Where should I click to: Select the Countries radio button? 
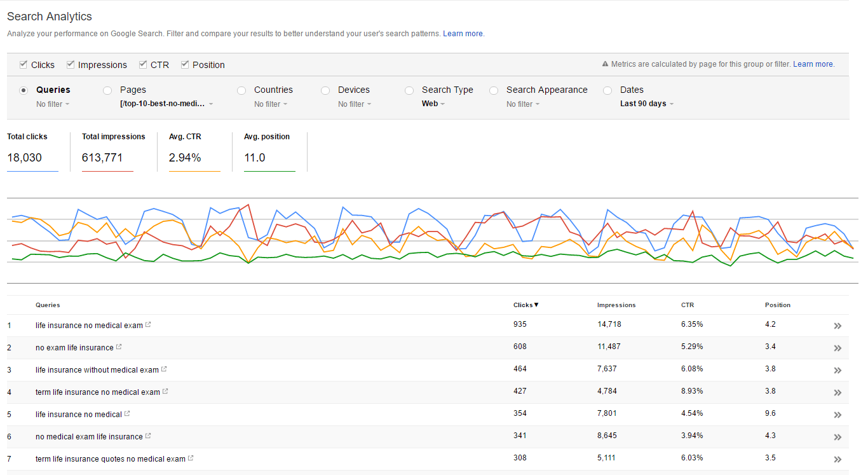(x=241, y=90)
